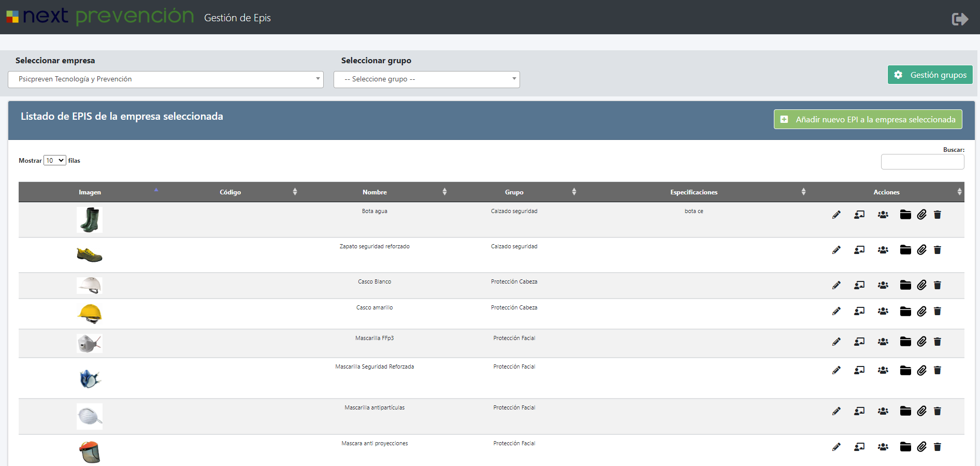Viewport: 980px width, 466px height.
Task: Click the logout icon in the top bar
Action: pyautogui.click(x=960, y=19)
